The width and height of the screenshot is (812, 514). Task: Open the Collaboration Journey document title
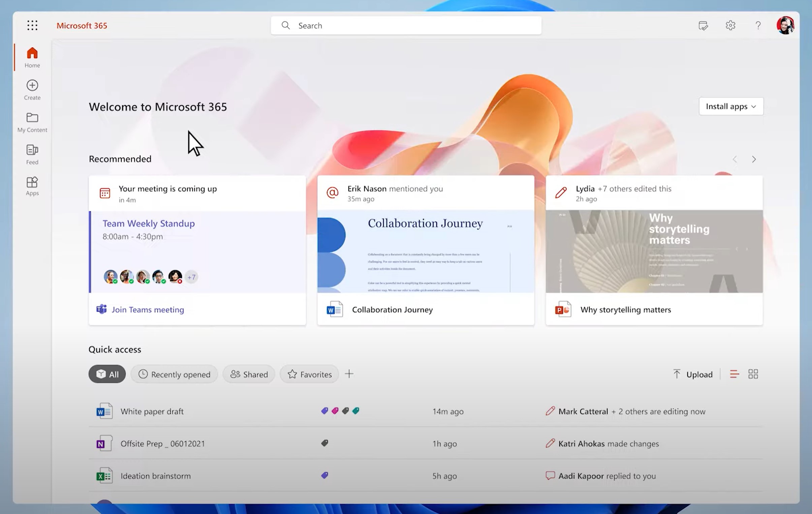(392, 310)
